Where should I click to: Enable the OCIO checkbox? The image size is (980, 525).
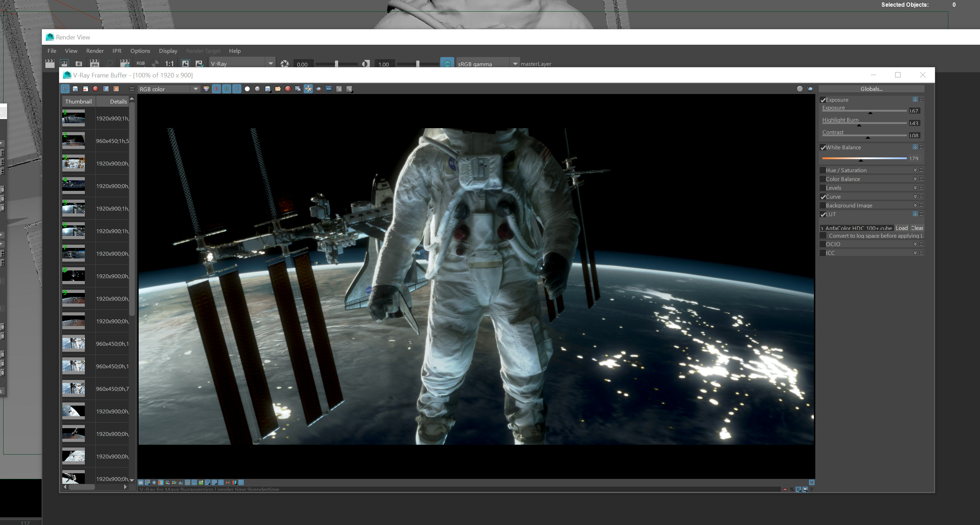coord(823,244)
